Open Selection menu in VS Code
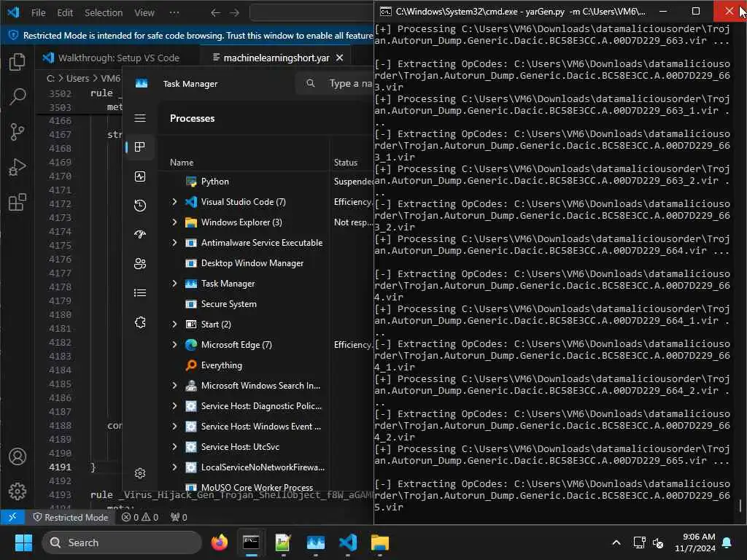Image resolution: width=747 pixels, height=560 pixels. click(x=104, y=13)
